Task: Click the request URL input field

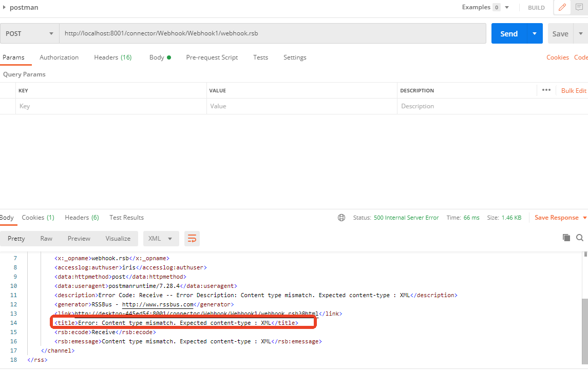Action: pos(273,33)
